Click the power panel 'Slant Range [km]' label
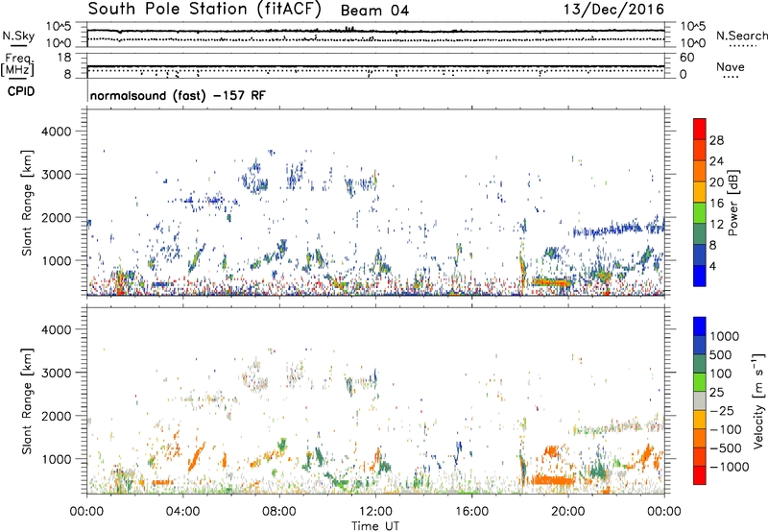Screen dimensions: 768x532 [x=27, y=203]
